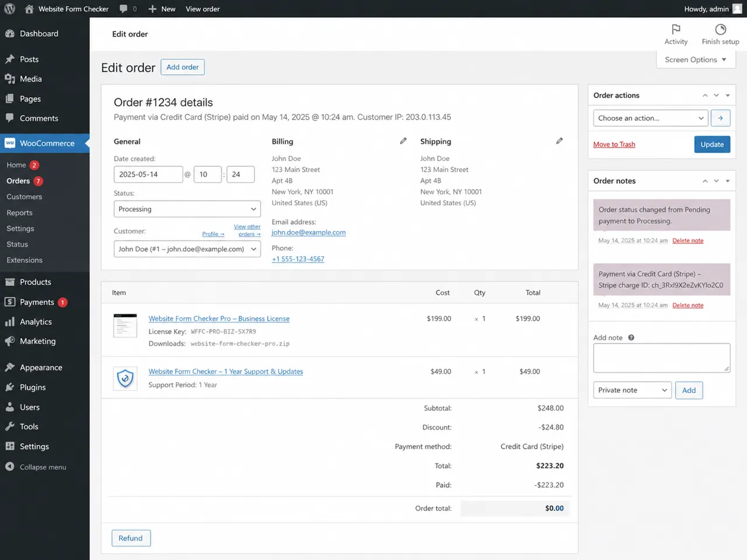Image resolution: width=747 pixels, height=560 pixels.
Task: Toggle the Order notes panel collapse
Action: point(728,181)
